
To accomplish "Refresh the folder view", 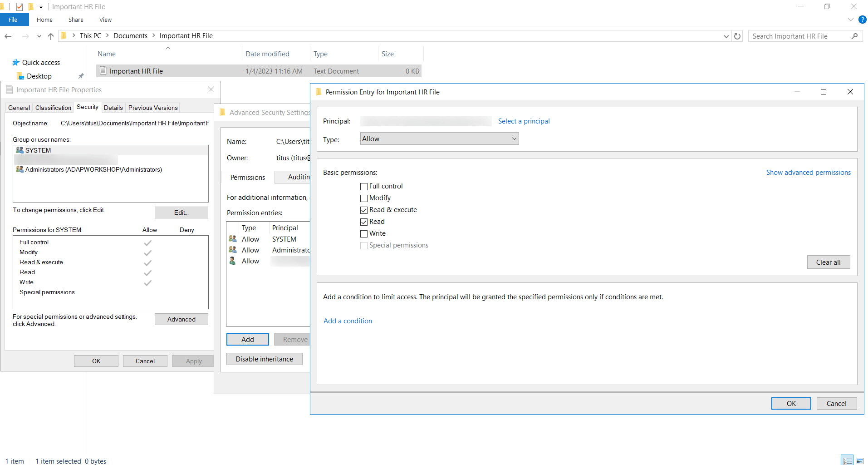I will [x=737, y=36].
